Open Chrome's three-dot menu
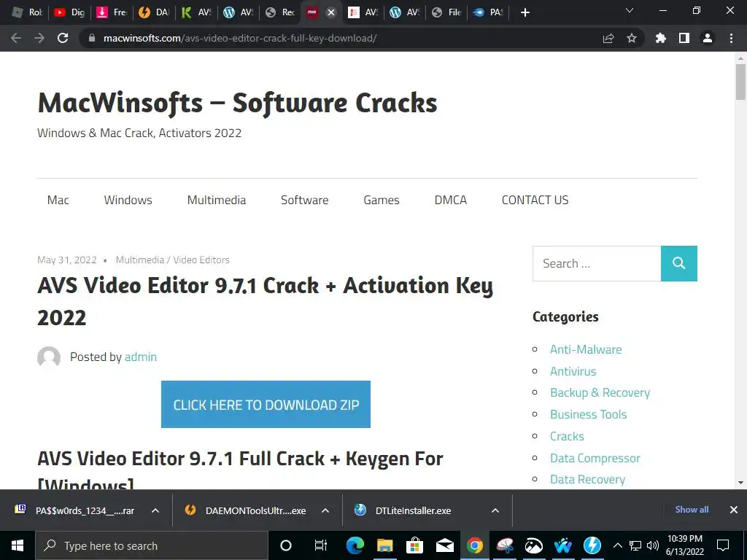 [731, 38]
